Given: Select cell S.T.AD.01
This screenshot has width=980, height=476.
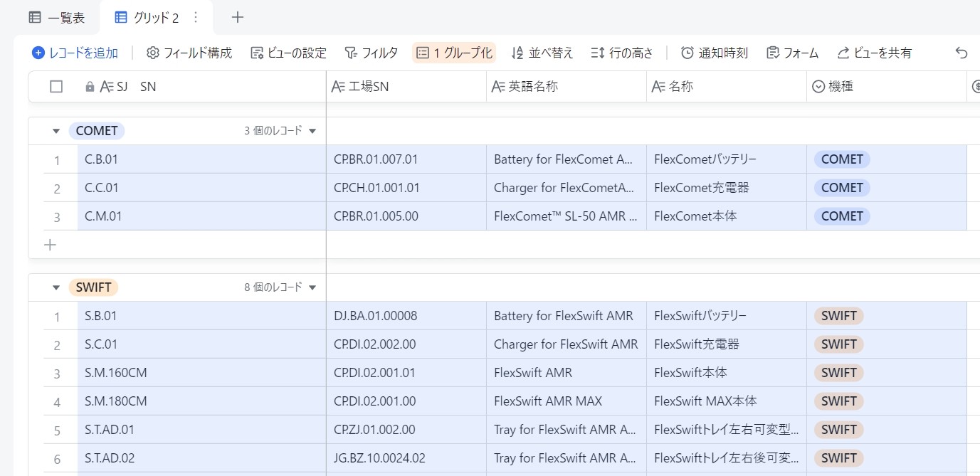Looking at the screenshot, I should (201, 430).
